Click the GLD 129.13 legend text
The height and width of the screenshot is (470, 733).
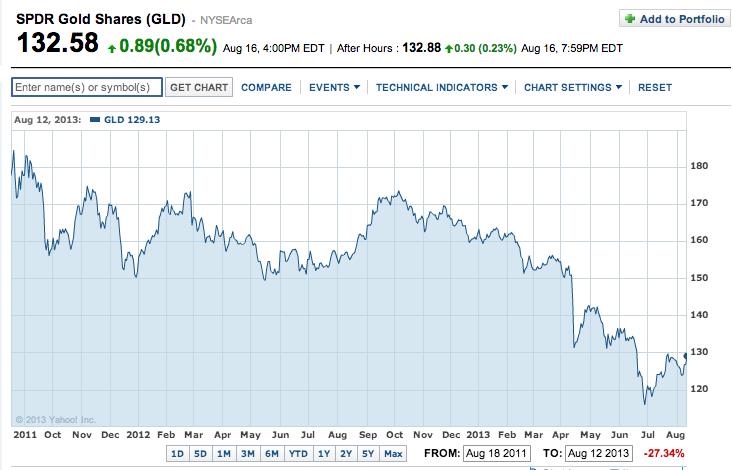[132, 120]
